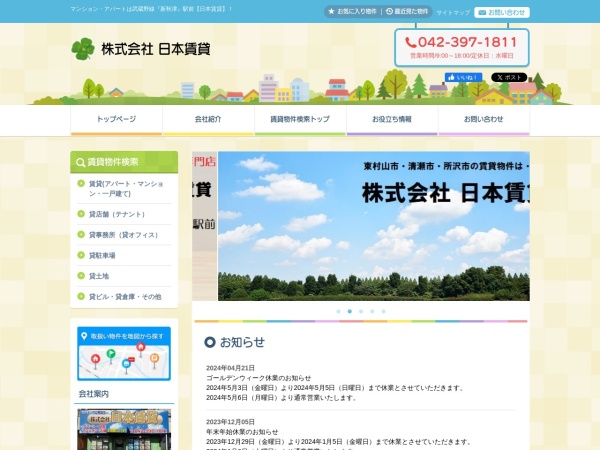Click the green bullet beside 貸事務所（貸オフィス）
Viewport: 600px width, 450px height.
81,234
